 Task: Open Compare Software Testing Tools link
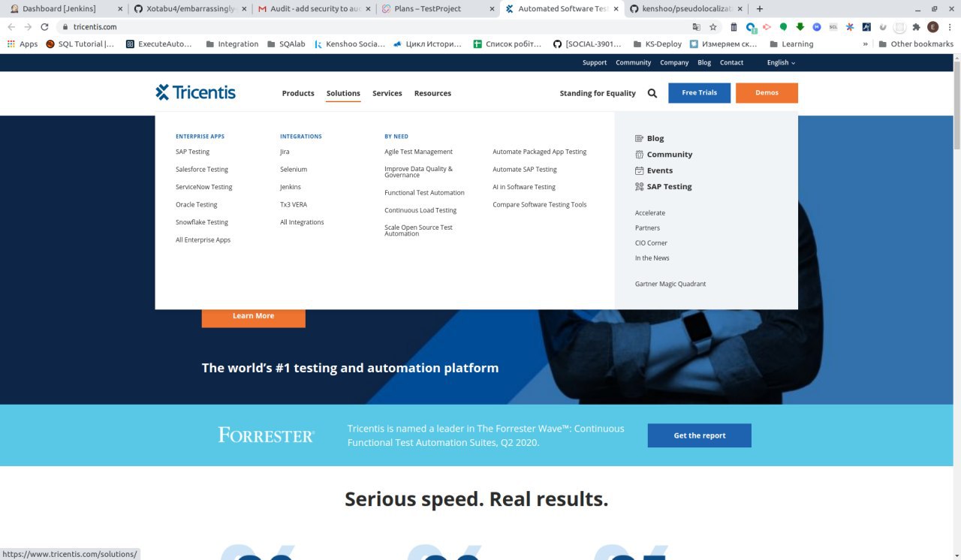click(540, 205)
